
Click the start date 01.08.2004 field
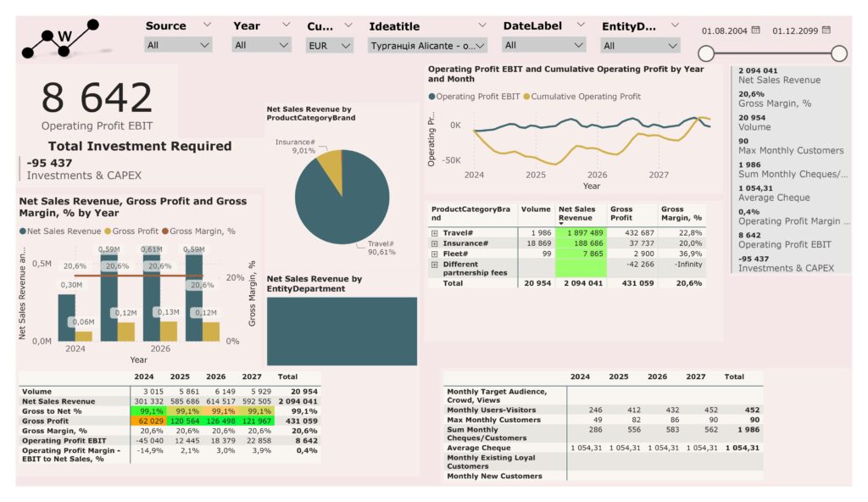pyautogui.click(x=725, y=31)
